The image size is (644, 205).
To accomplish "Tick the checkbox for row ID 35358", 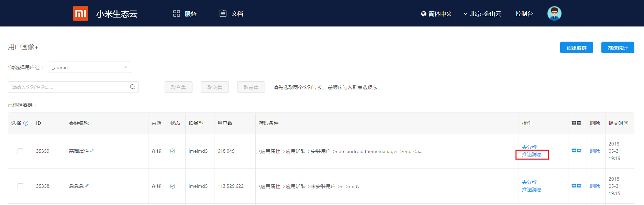I will coord(21,186).
